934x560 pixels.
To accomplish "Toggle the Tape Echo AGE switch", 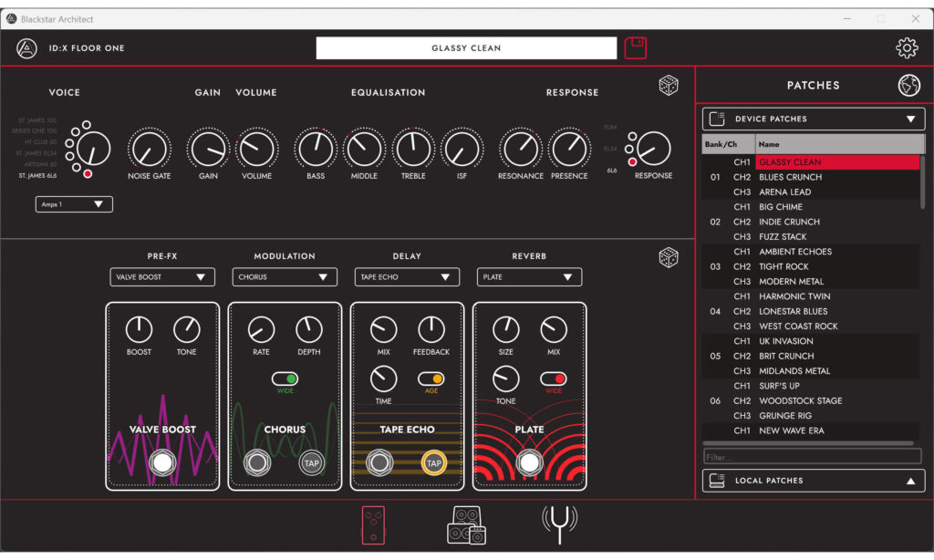I will coord(431,379).
